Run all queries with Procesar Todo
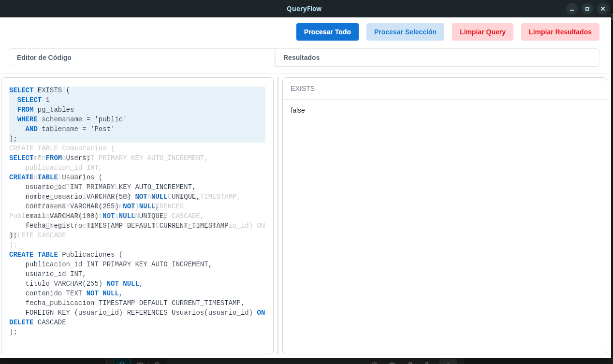This screenshot has height=364, width=613. [327, 32]
